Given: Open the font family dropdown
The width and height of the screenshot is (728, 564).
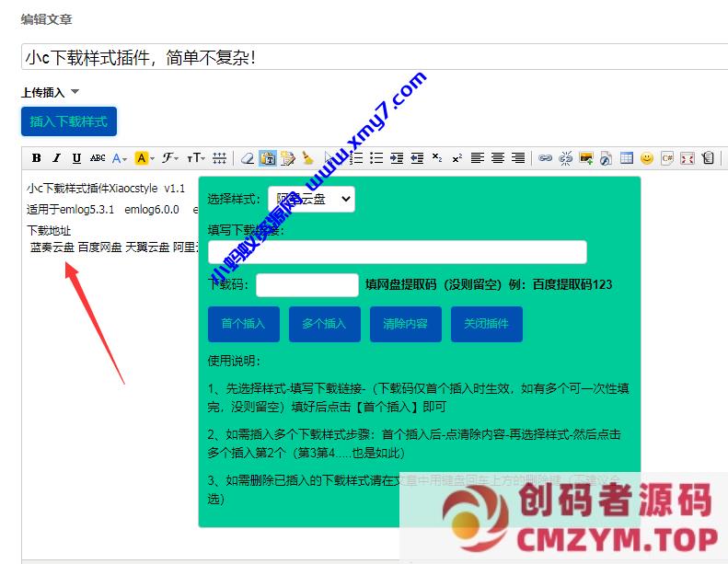Looking at the screenshot, I should 171,158.
